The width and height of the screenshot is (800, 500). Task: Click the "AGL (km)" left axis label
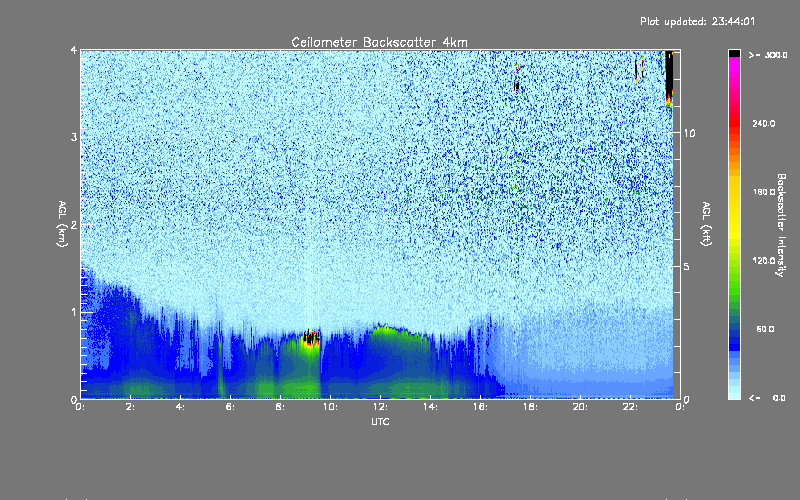click(62, 224)
